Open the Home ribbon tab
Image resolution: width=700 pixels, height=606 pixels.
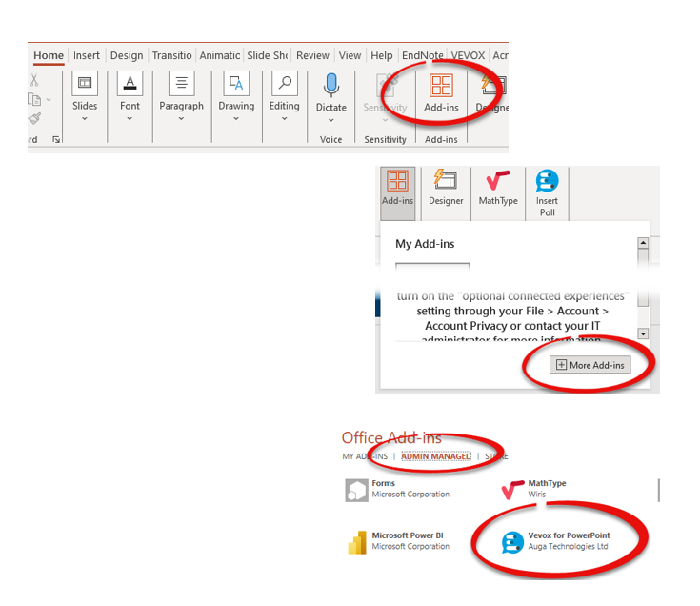(49, 55)
